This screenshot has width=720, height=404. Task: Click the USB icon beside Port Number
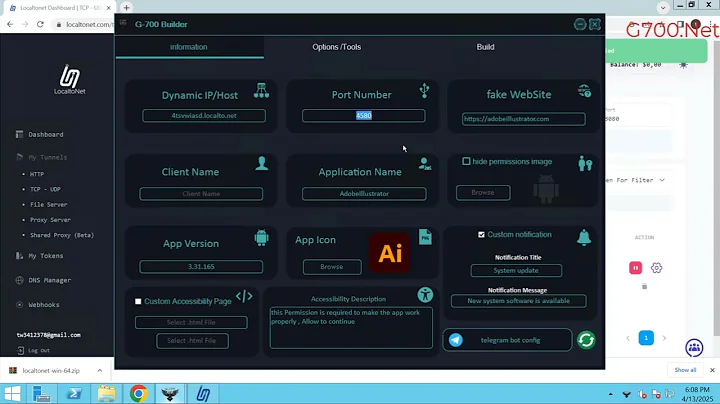point(424,90)
